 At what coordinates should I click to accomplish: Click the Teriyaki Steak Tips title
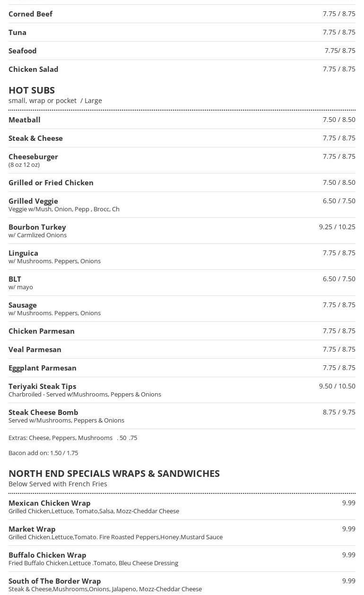42,386
